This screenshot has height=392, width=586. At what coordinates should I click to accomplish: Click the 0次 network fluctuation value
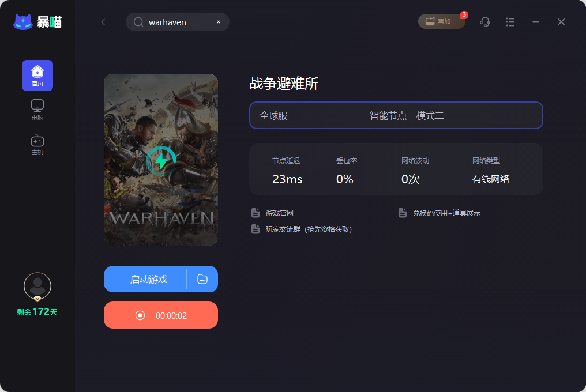click(x=410, y=179)
